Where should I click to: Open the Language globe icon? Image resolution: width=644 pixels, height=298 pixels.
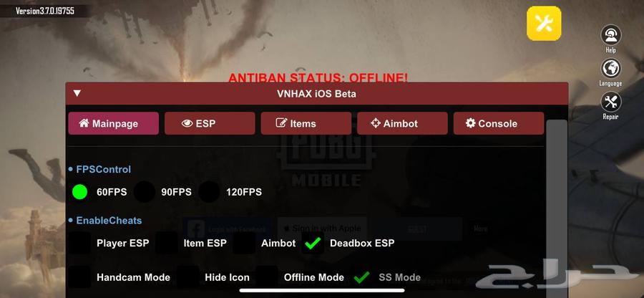tap(611, 68)
